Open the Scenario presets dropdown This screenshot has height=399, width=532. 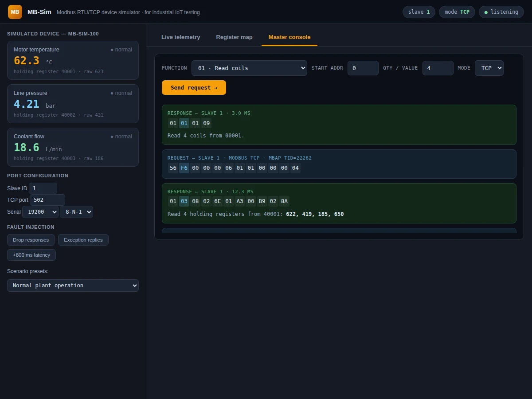[73, 286]
